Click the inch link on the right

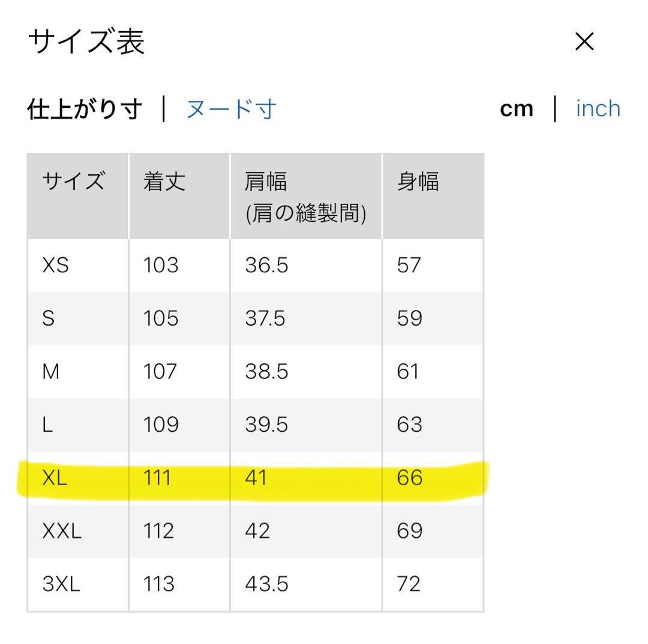598,108
